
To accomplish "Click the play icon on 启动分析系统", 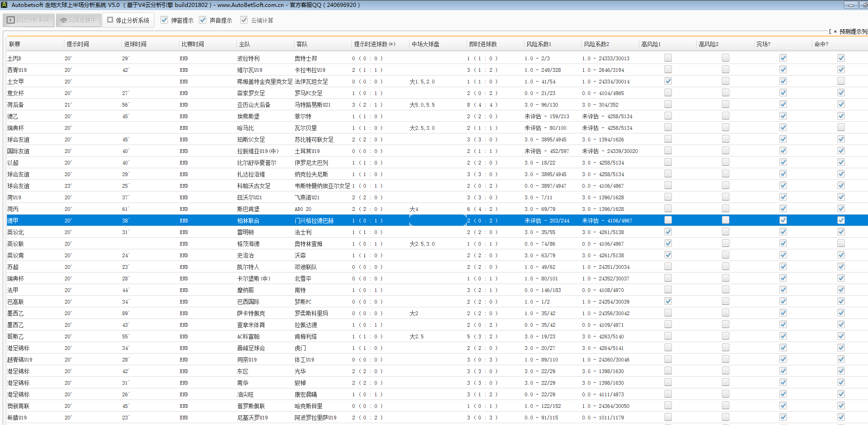I will pyautogui.click(x=11, y=20).
